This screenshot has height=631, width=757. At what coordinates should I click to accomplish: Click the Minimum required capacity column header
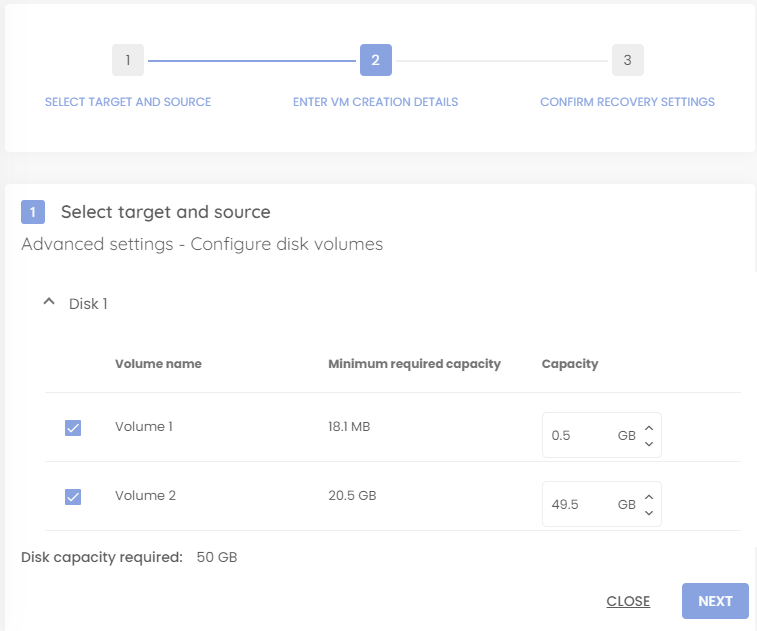pyautogui.click(x=414, y=364)
